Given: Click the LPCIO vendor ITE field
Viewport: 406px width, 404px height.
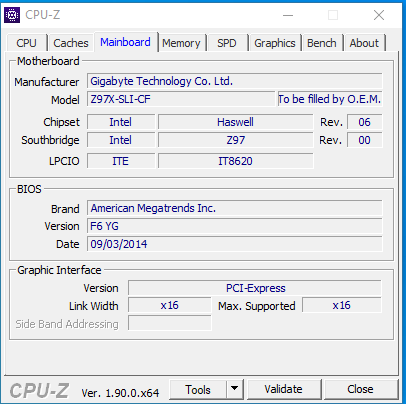Looking at the screenshot, I should (x=121, y=161).
